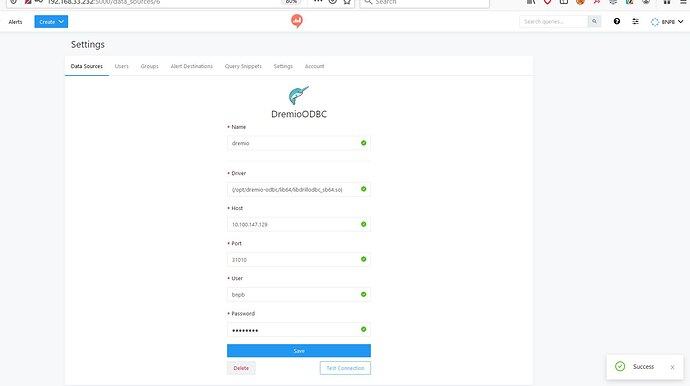This screenshot has height=386, width=690.
Task: Click the red Delete button
Action: pos(241,368)
